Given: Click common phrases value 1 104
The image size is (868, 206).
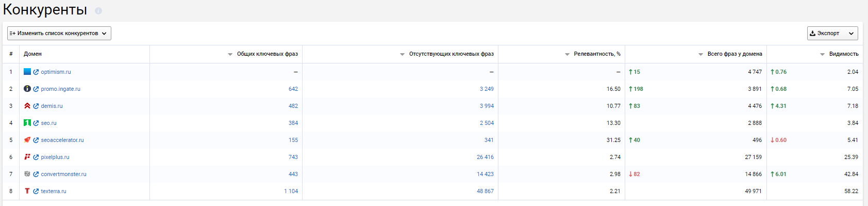Looking at the screenshot, I should coord(291,192).
